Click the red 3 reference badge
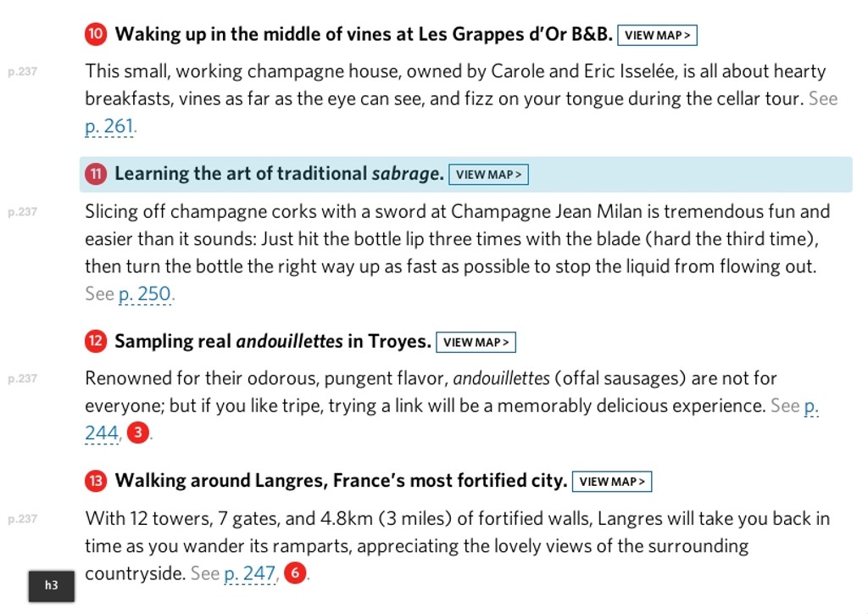 [x=137, y=433]
